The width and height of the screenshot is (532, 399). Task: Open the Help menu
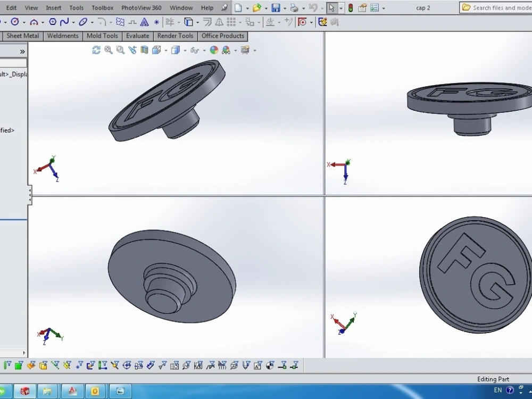207,8
